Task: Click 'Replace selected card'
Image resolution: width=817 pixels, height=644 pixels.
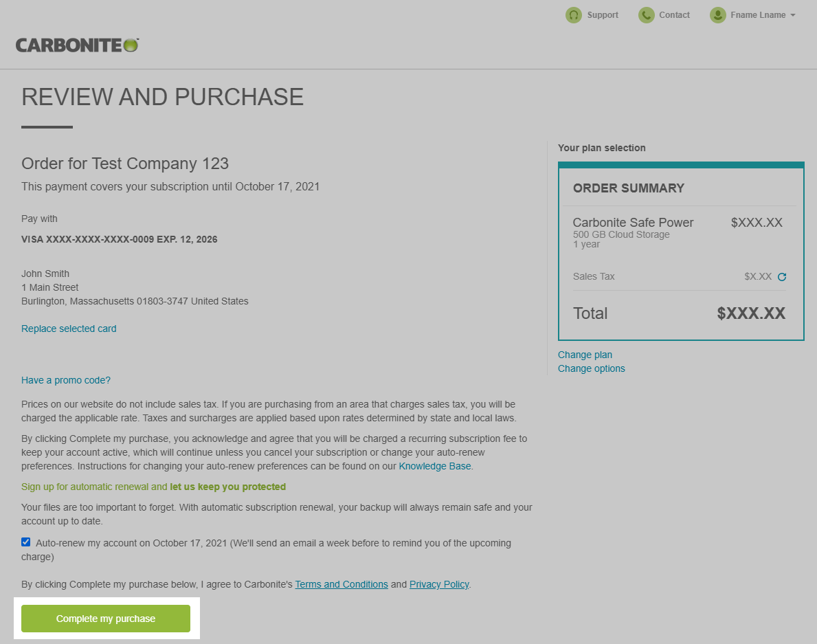Action: click(69, 329)
